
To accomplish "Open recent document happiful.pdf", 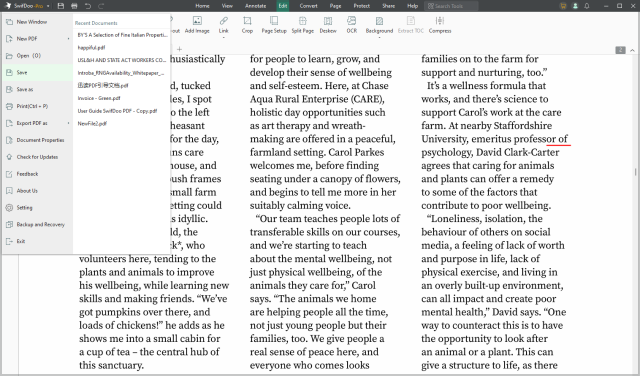I will pyautogui.click(x=91, y=48).
